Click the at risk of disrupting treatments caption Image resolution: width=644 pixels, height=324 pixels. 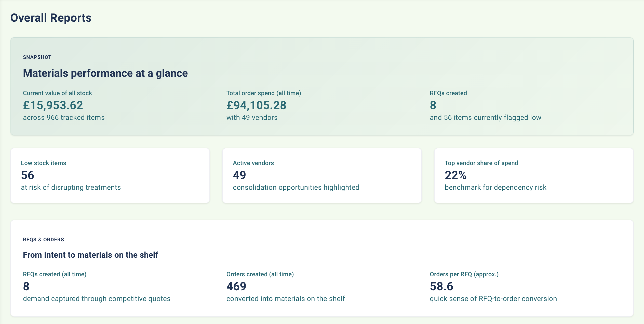tap(71, 187)
